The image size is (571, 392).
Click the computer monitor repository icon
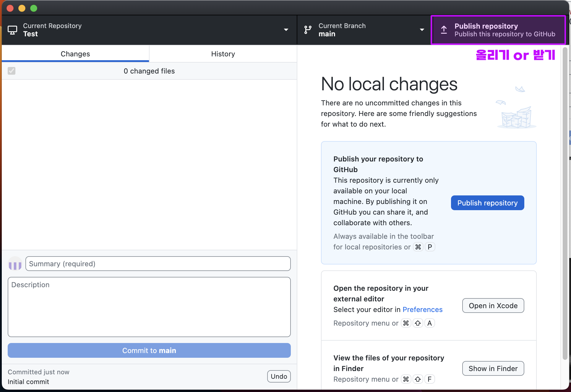[x=12, y=30]
